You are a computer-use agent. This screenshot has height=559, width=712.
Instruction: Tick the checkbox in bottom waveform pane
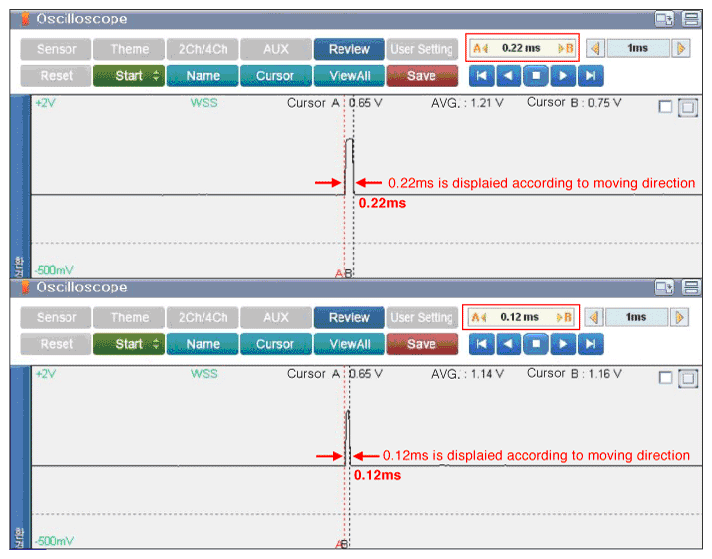point(665,378)
